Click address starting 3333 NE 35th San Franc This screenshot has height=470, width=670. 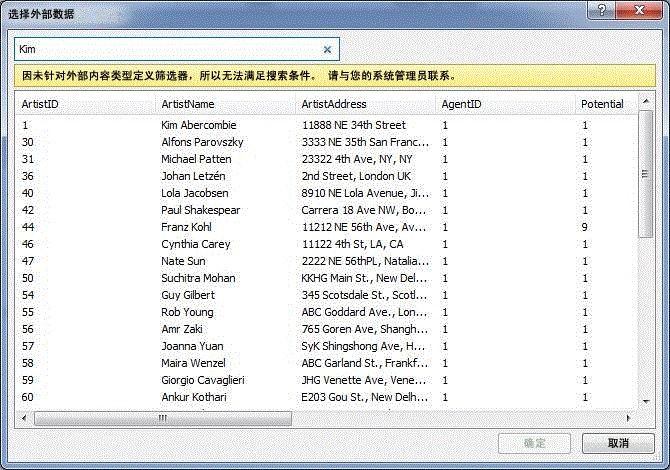[x=365, y=142]
